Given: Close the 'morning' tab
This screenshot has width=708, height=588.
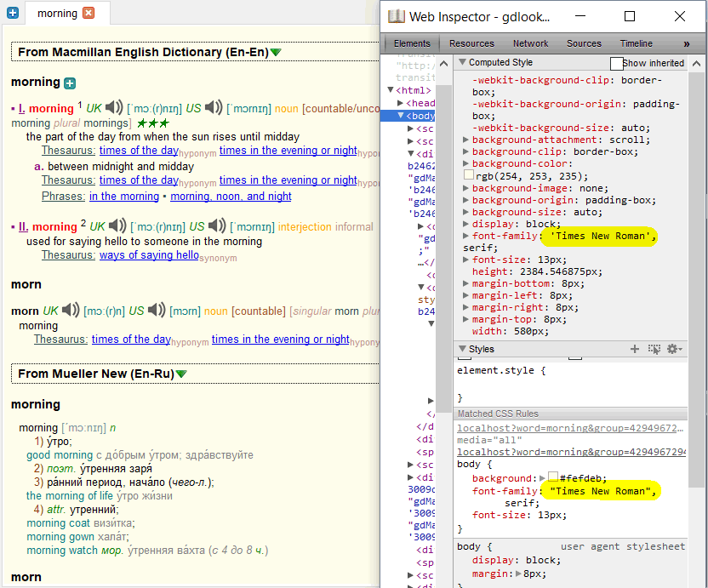Looking at the screenshot, I should pos(88,13).
